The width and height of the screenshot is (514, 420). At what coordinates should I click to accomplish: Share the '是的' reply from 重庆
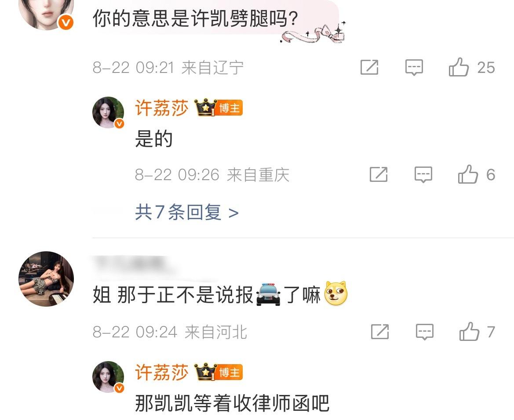click(379, 174)
